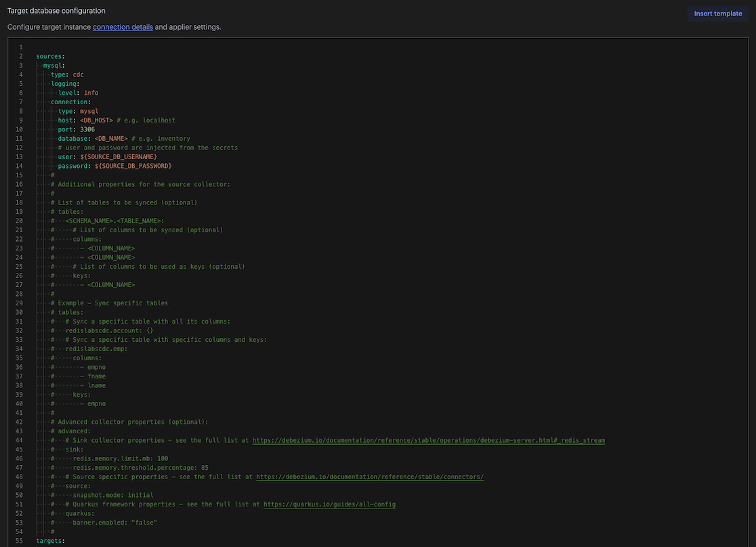Click the Insert template button

pyautogui.click(x=717, y=14)
